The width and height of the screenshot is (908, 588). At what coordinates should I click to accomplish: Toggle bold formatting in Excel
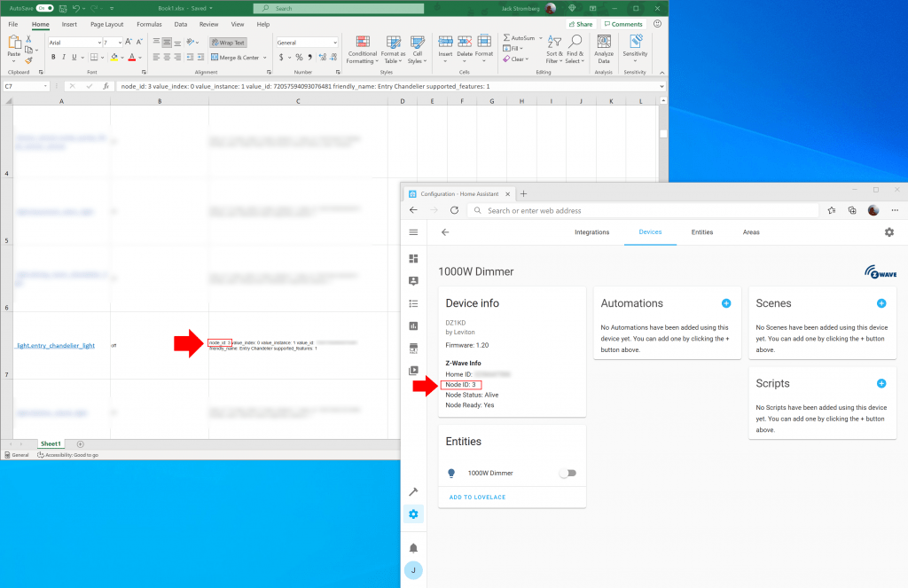click(52, 56)
